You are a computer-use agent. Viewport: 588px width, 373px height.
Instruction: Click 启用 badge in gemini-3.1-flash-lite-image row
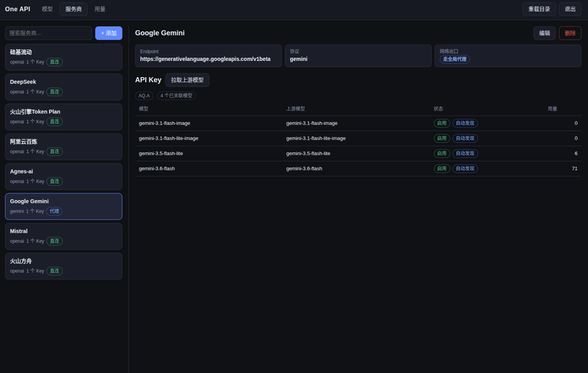click(x=442, y=138)
